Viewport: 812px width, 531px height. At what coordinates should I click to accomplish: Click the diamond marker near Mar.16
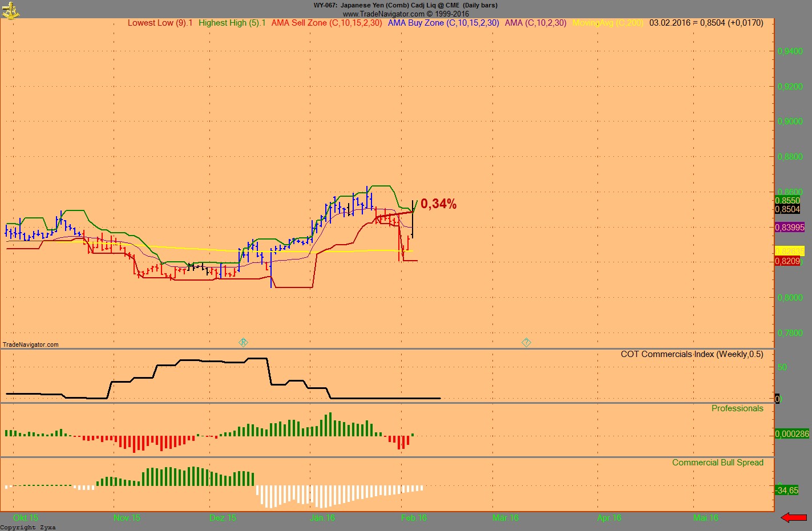pos(526,343)
